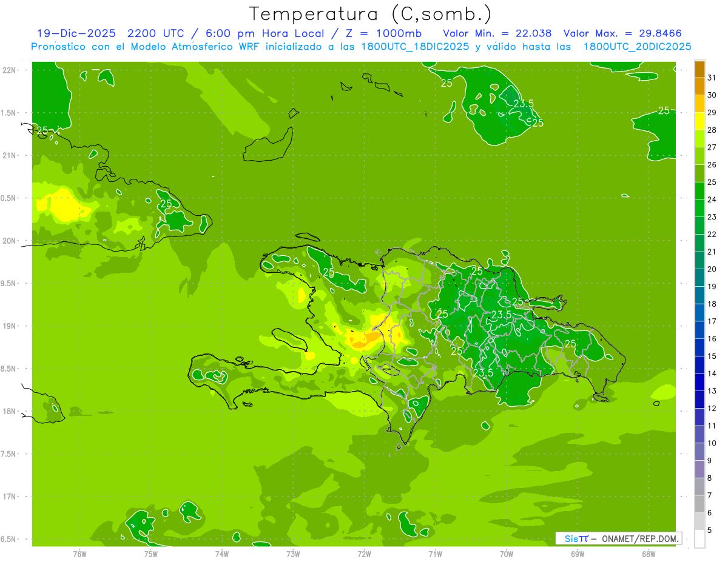Screen dimensions: 728x562
Task: Click the 75W longitude axis label
Action: pyautogui.click(x=151, y=554)
